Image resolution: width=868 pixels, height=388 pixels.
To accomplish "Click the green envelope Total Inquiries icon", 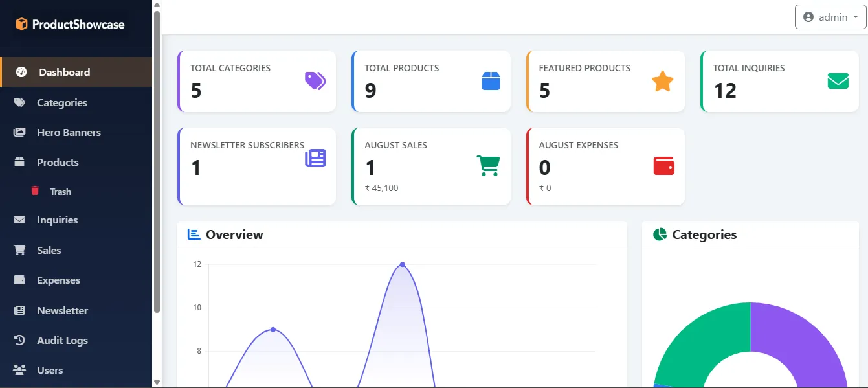I will click(838, 81).
